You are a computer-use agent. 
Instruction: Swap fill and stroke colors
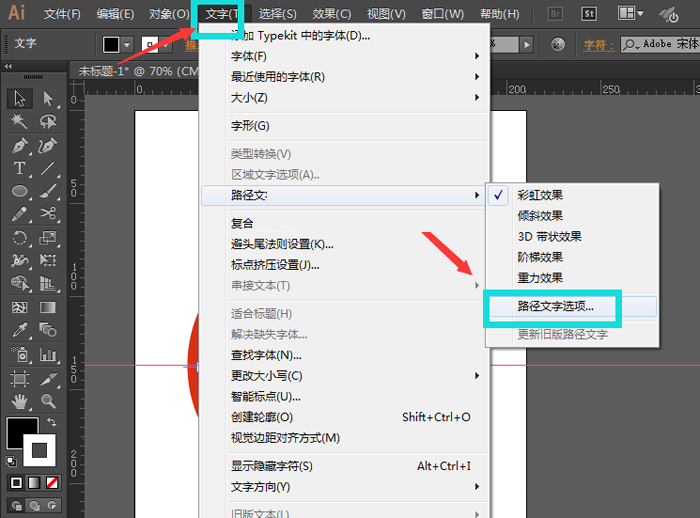tap(51, 422)
